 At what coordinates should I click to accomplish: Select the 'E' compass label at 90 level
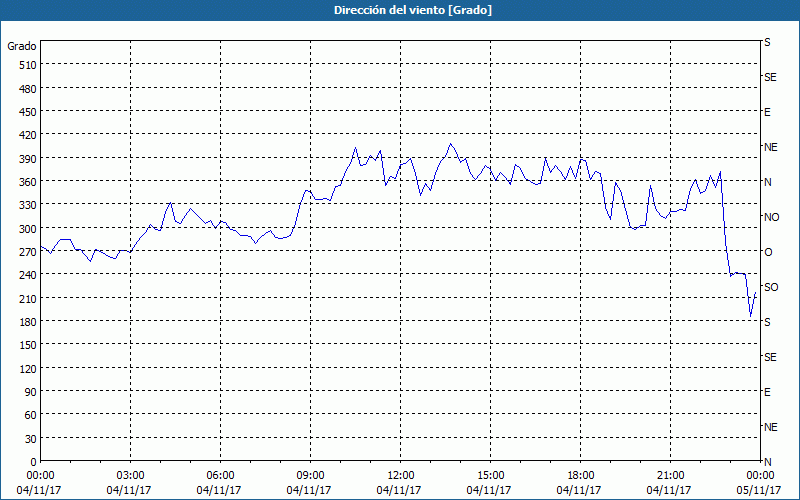pyautogui.click(x=767, y=392)
